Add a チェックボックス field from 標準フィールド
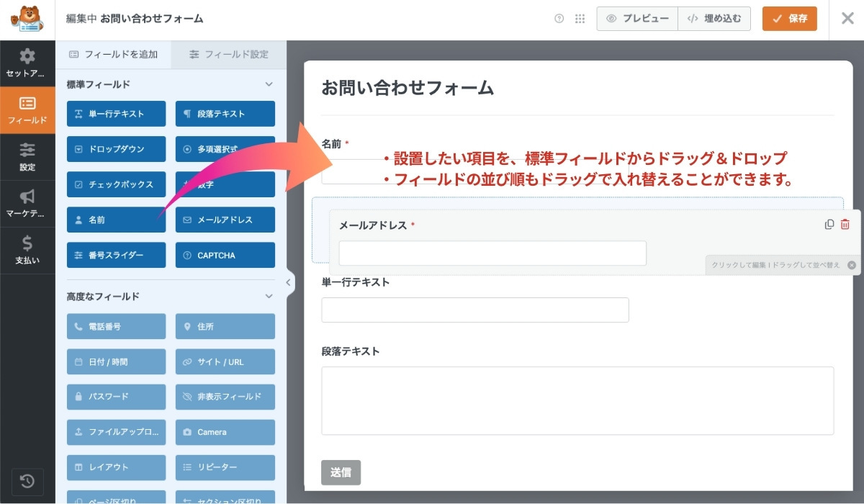Image resolution: width=864 pixels, height=504 pixels. tap(116, 184)
